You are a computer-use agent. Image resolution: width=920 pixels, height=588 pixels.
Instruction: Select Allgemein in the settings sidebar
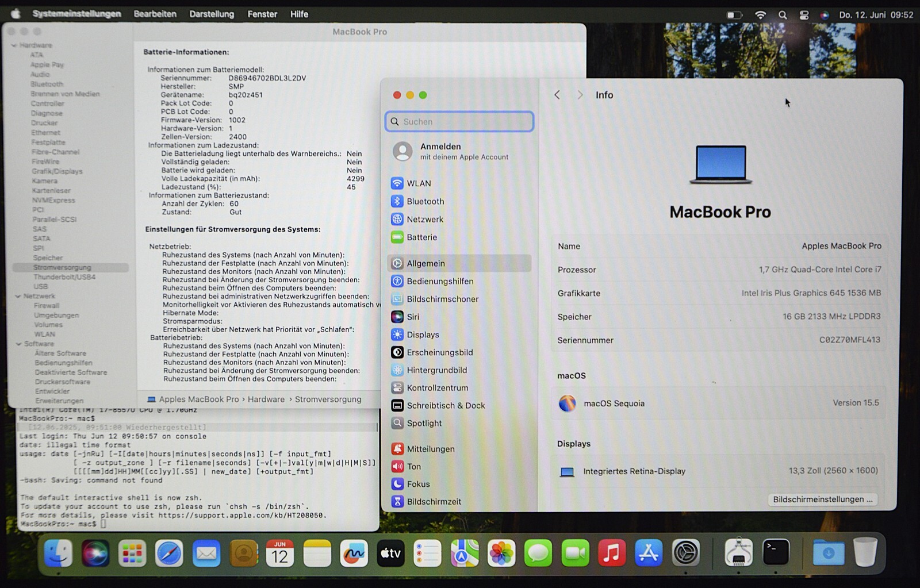tap(458, 263)
